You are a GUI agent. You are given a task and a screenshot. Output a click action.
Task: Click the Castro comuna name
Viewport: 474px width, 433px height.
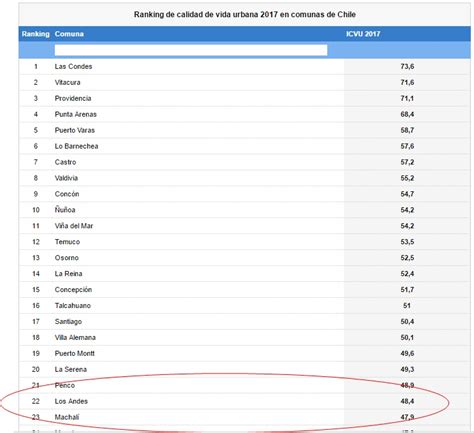click(x=65, y=162)
